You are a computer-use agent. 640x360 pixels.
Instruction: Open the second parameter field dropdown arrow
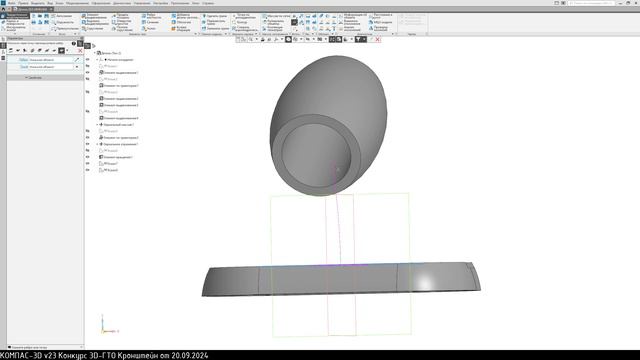(77, 67)
